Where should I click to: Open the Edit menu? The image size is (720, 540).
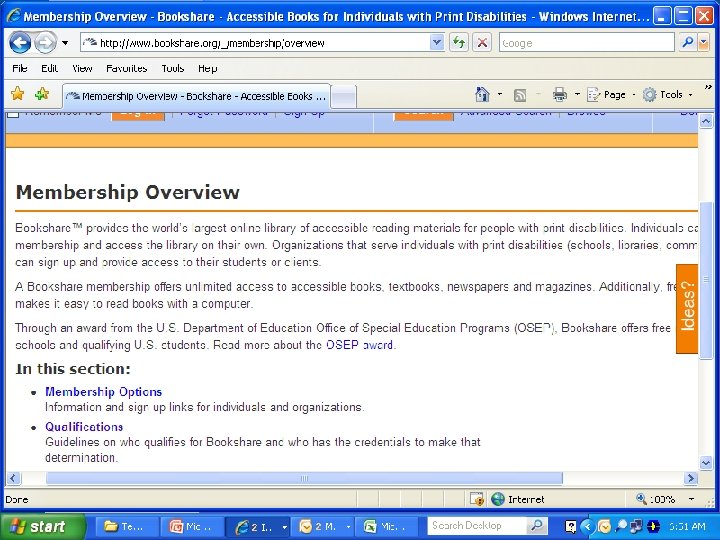click(49, 68)
